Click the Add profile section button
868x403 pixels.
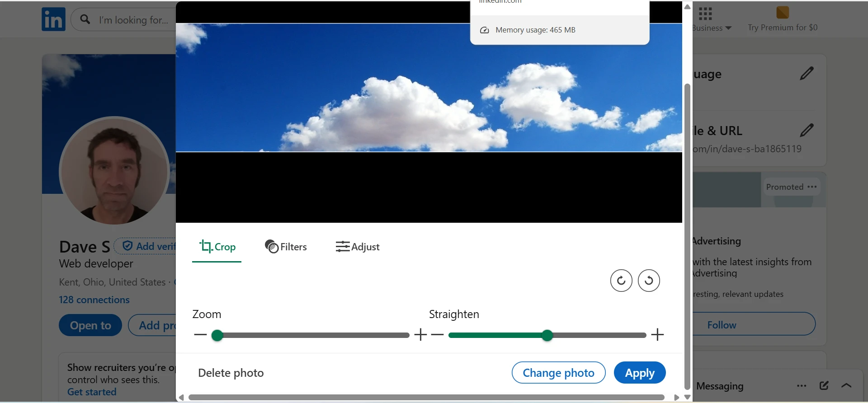point(152,325)
